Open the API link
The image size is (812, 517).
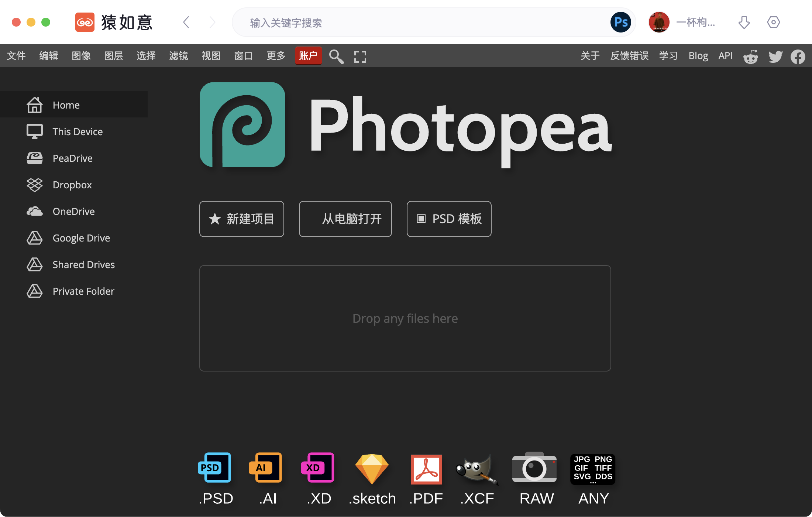point(726,56)
